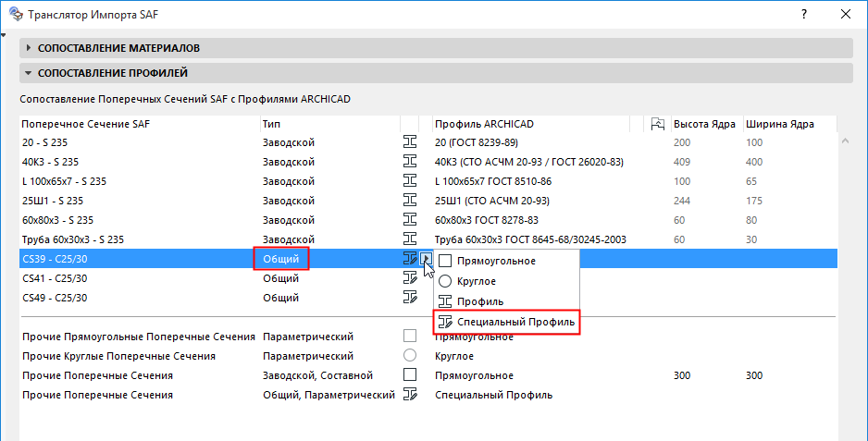Click core width 300 in Прочие Поперечные Сечения row
Viewport: 868px width, 441px height.
point(754,374)
